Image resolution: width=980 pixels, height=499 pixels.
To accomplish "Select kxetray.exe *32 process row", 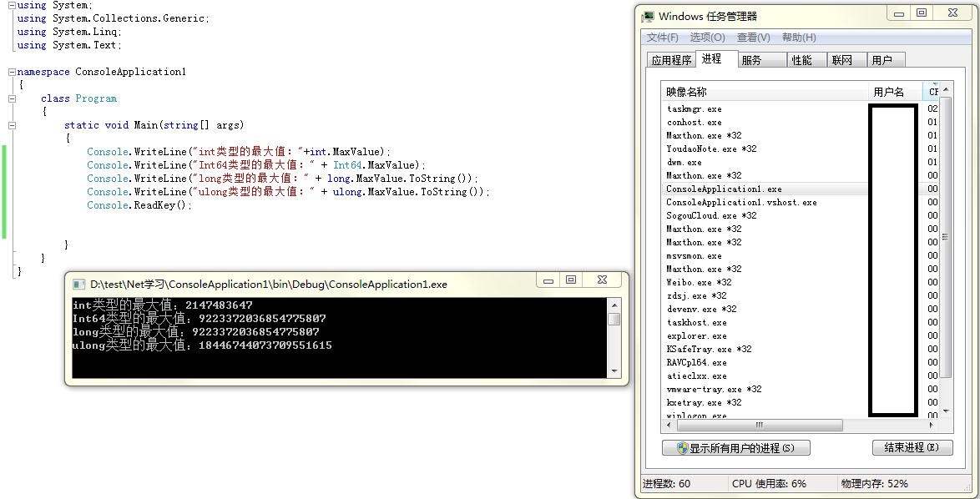I will pos(801,403).
